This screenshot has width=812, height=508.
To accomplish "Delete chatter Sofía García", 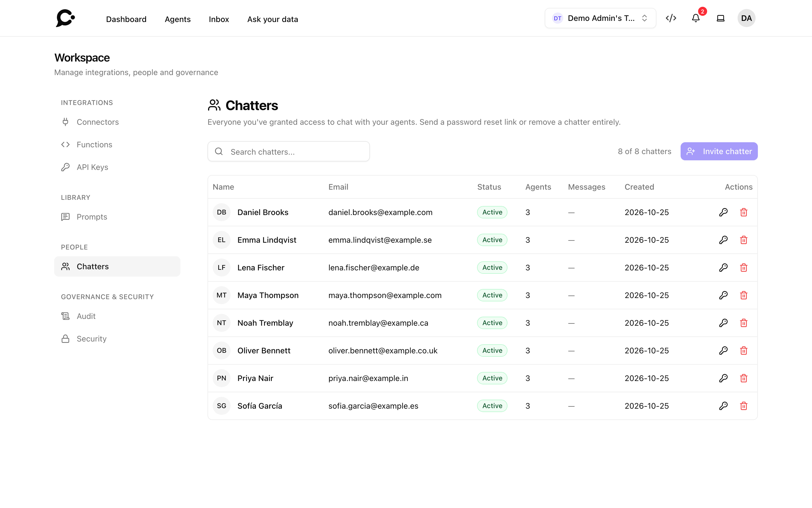I will tap(743, 406).
